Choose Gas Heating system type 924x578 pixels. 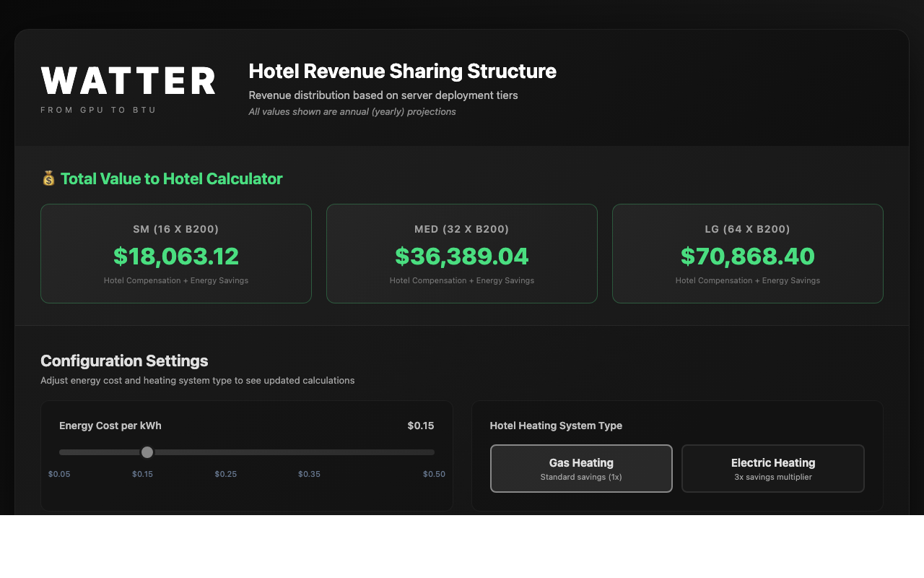[581, 469]
